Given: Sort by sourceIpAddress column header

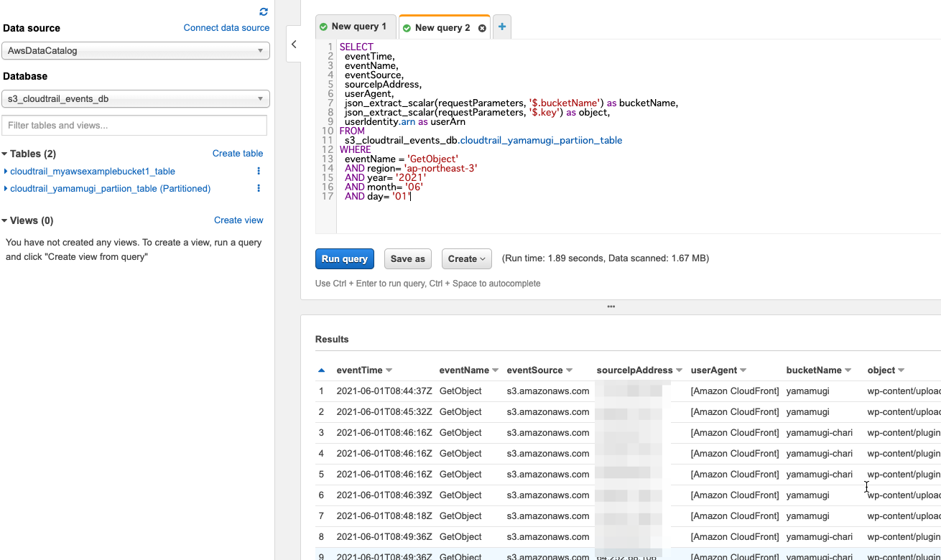Looking at the screenshot, I should click(x=639, y=370).
